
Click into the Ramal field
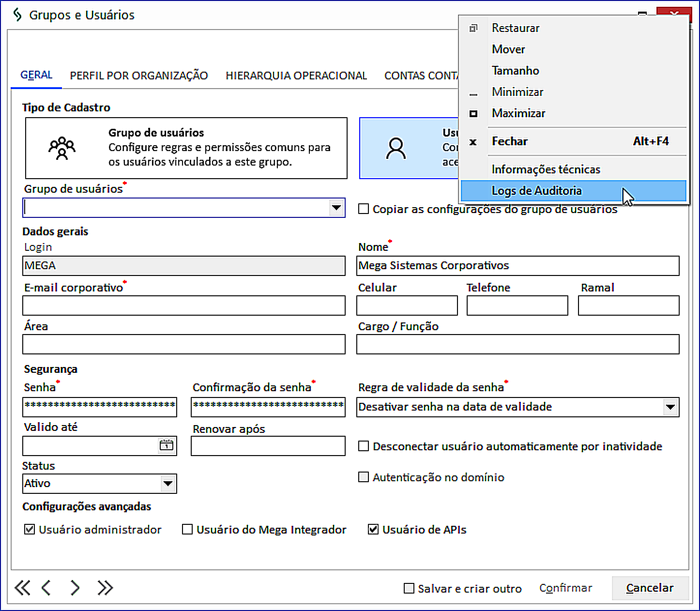pyautogui.click(x=629, y=305)
